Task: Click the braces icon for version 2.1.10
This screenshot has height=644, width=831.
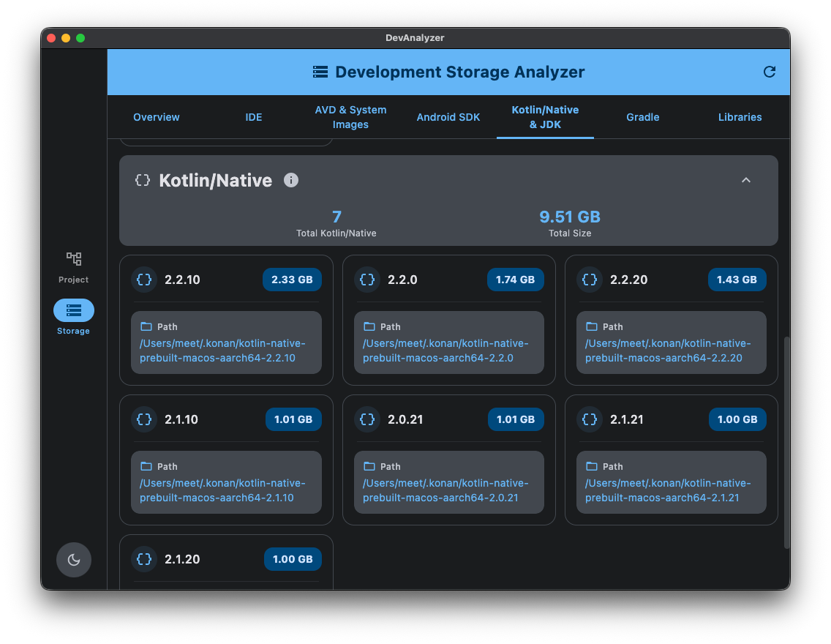Action: (x=144, y=419)
